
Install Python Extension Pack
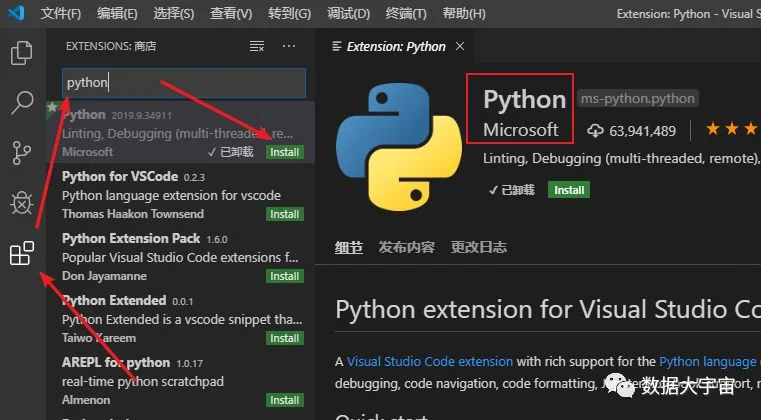point(285,276)
